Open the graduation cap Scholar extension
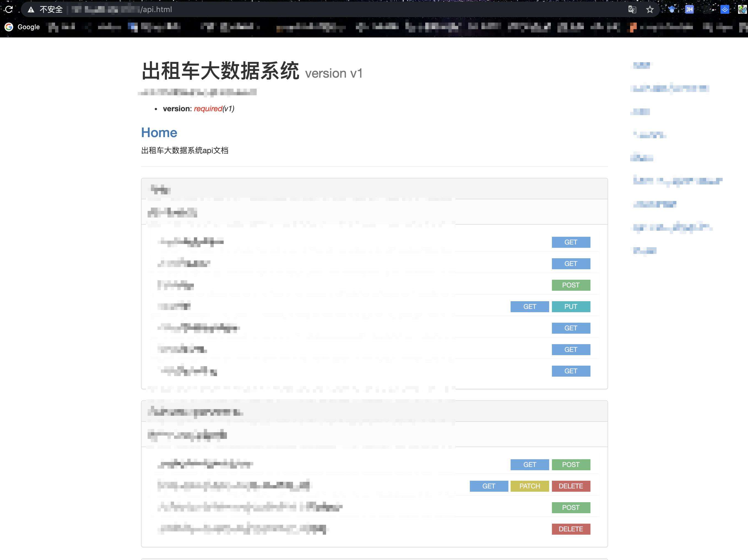Viewport: 748px width, 560px height. coord(672,9)
